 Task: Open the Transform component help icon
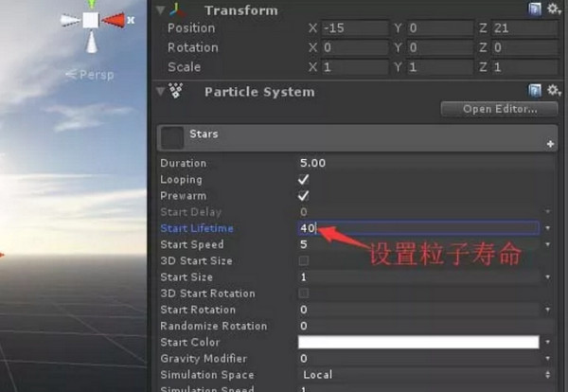[x=535, y=9]
